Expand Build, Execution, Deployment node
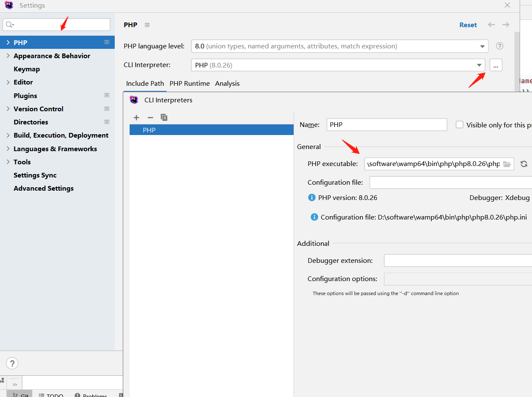The width and height of the screenshot is (532, 397). [8, 135]
